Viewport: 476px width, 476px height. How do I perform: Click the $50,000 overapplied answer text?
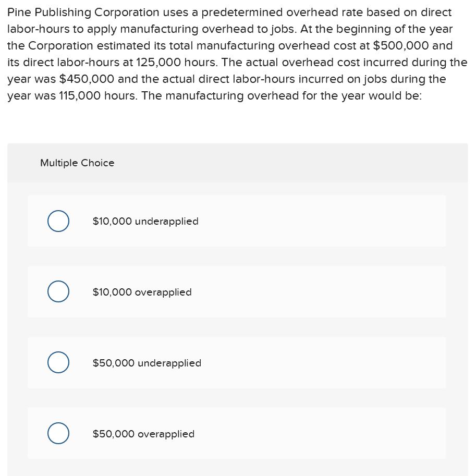(143, 434)
